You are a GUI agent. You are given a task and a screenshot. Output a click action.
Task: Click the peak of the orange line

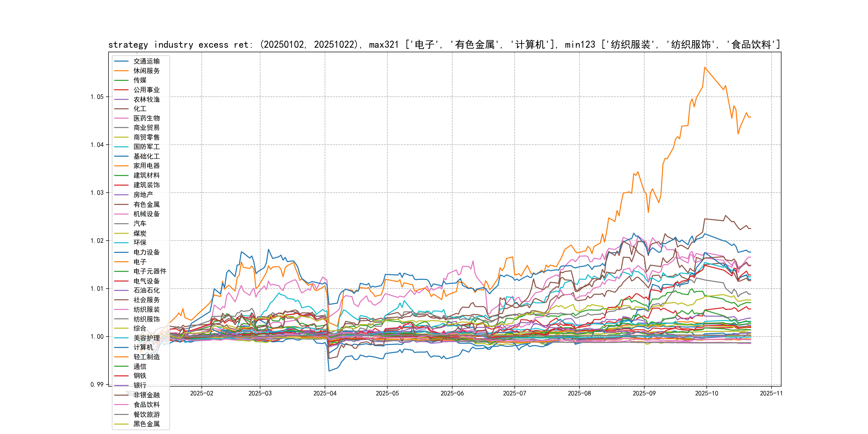tap(705, 68)
